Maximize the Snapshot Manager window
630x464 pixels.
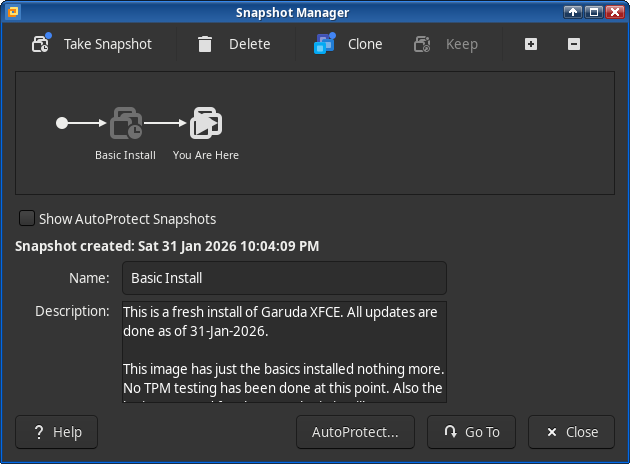pos(594,12)
